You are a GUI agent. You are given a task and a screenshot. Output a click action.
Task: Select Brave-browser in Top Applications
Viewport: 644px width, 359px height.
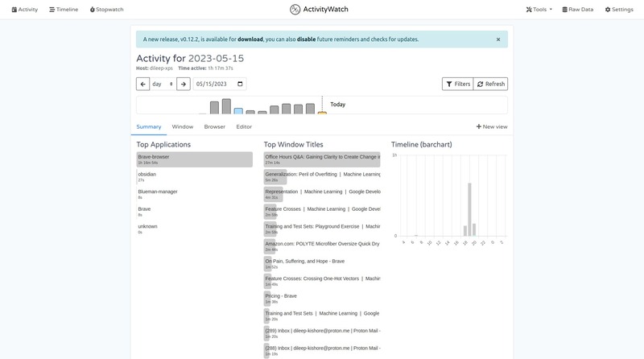[x=194, y=159]
